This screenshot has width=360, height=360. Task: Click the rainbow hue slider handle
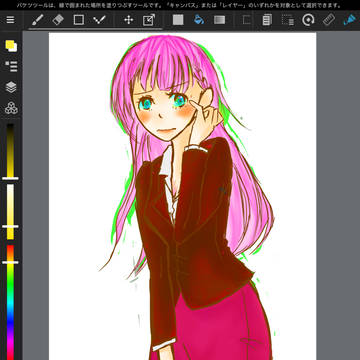pyautogui.click(x=10, y=262)
